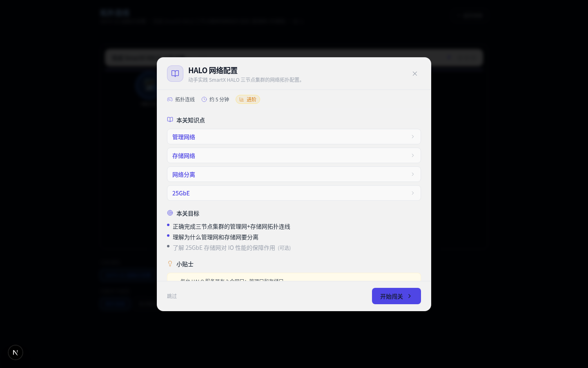The height and width of the screenshot is (368, 588).
Task: Click the clock icon beside 约 5 分钟
Action: click(x=204, y=99)
